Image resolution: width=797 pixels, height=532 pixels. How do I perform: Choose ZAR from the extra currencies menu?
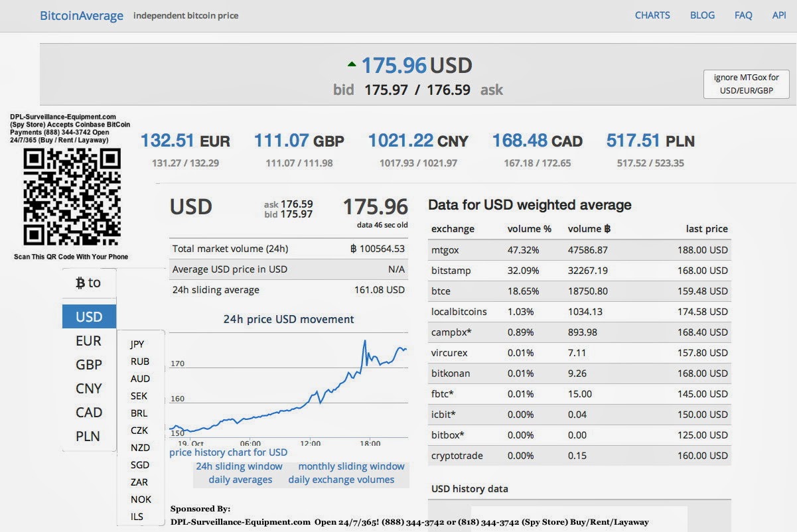pyautogui.click(x=139, y=482)
